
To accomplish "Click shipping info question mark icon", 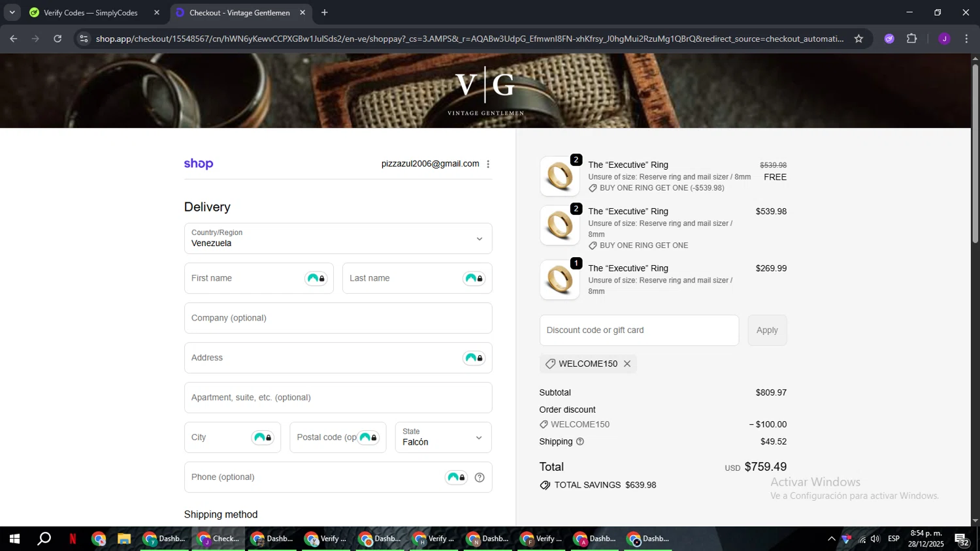I will tap(580, 442).
